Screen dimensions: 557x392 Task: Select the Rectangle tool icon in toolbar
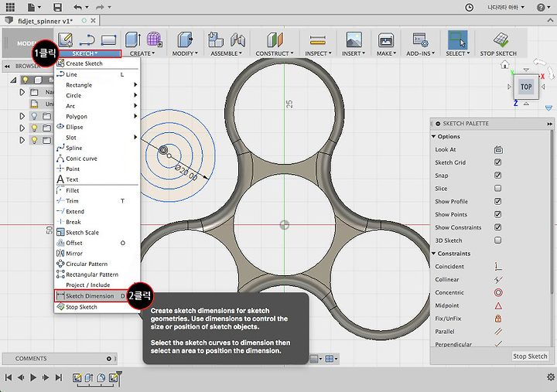[109, 40]
